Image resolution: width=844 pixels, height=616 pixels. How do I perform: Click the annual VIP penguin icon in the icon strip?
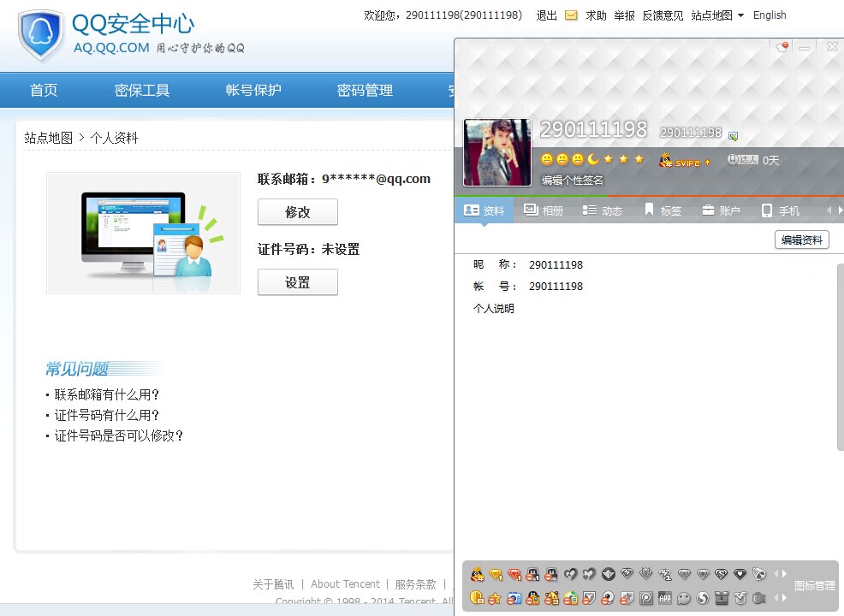pyautogui.click(x=477, y=575)
